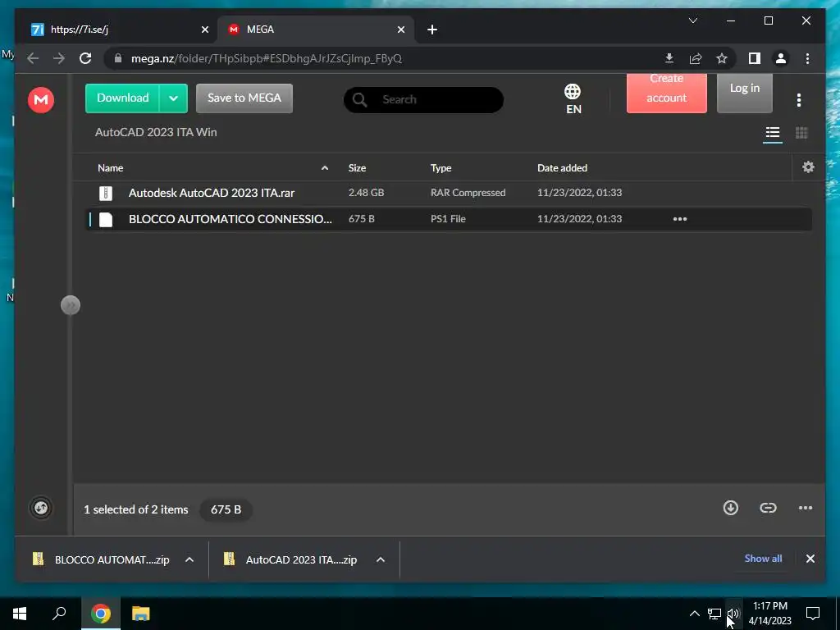The height and width of the screenshot is (630, 840).
Task: Click the AutoCAD 2023 ITA Win folder title
Action: click(156, 132)
